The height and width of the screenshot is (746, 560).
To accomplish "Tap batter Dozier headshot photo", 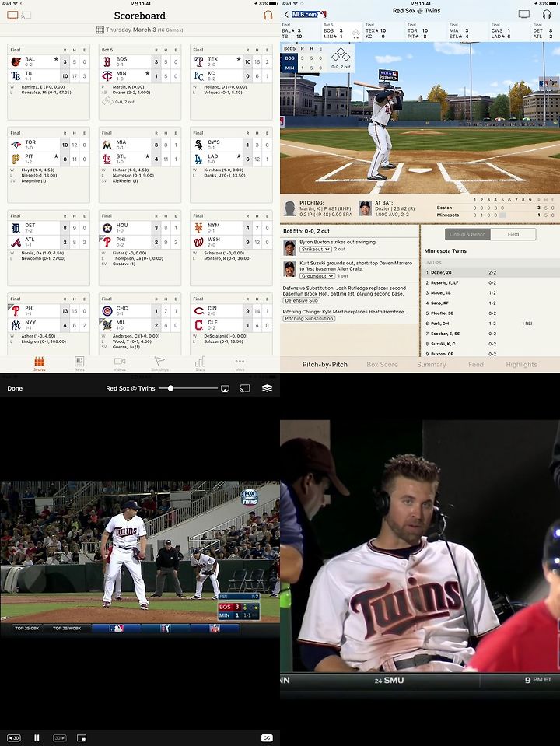I will click(x=365, y=208).
